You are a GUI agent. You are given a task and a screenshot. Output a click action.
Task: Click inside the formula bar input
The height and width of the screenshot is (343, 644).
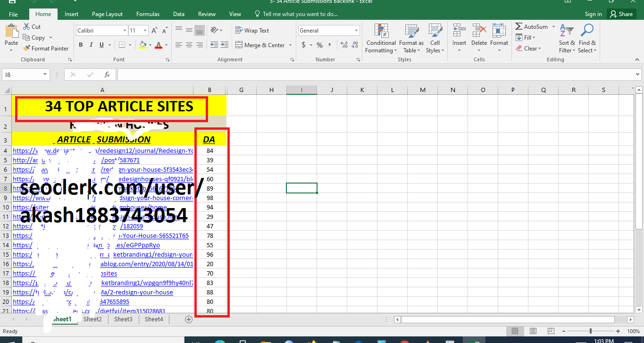pyautogui.click(x=377, y=75)
